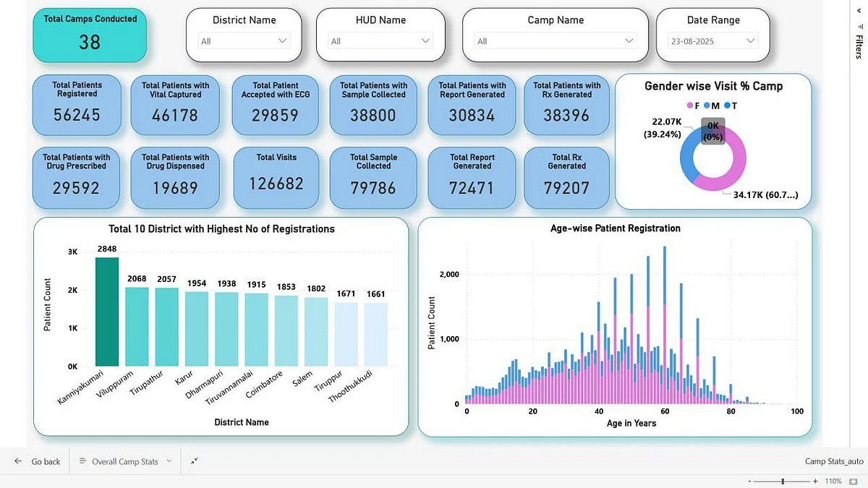868x488 pixels.
Task: Open the HUD Name dropdown
Action: [380, 41]
